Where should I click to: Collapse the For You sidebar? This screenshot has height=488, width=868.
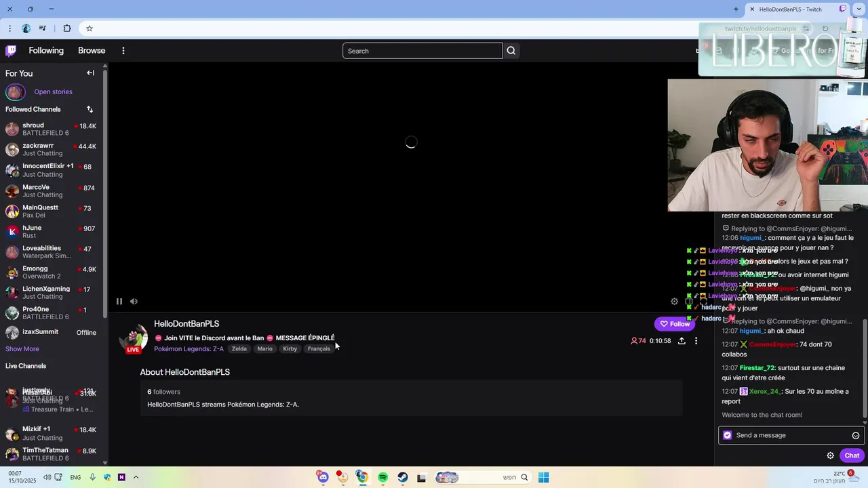coord(90,73)
